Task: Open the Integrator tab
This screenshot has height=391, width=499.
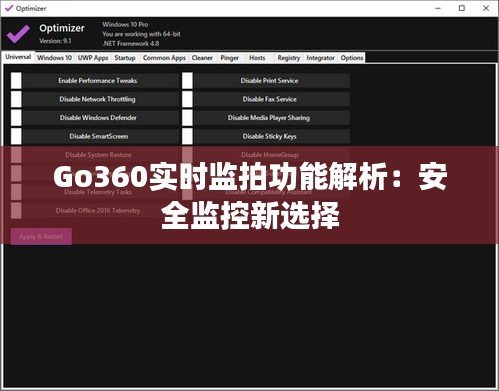Action: coord(320,58)
